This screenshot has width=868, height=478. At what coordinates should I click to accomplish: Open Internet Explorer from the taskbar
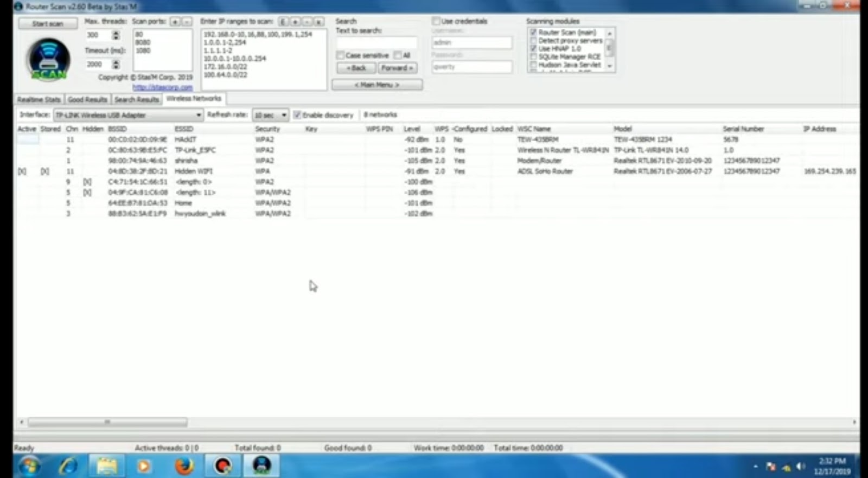point(68,466)
